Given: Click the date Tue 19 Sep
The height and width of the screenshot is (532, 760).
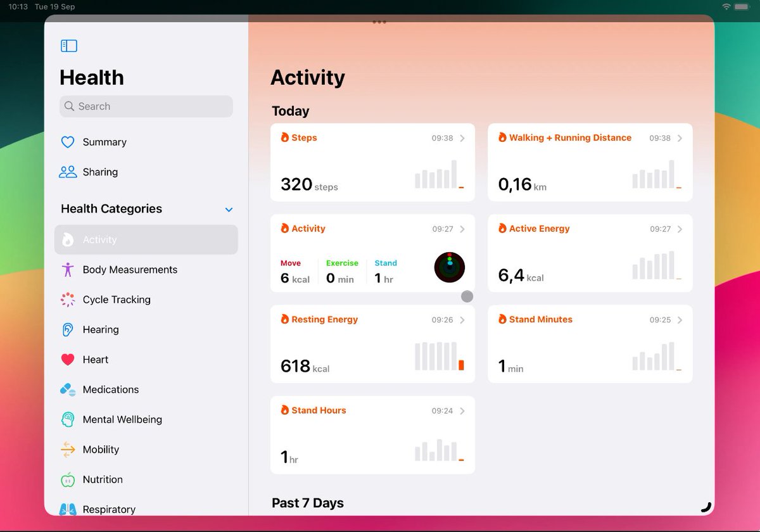Looking at the screenshot, I should 54,6.
